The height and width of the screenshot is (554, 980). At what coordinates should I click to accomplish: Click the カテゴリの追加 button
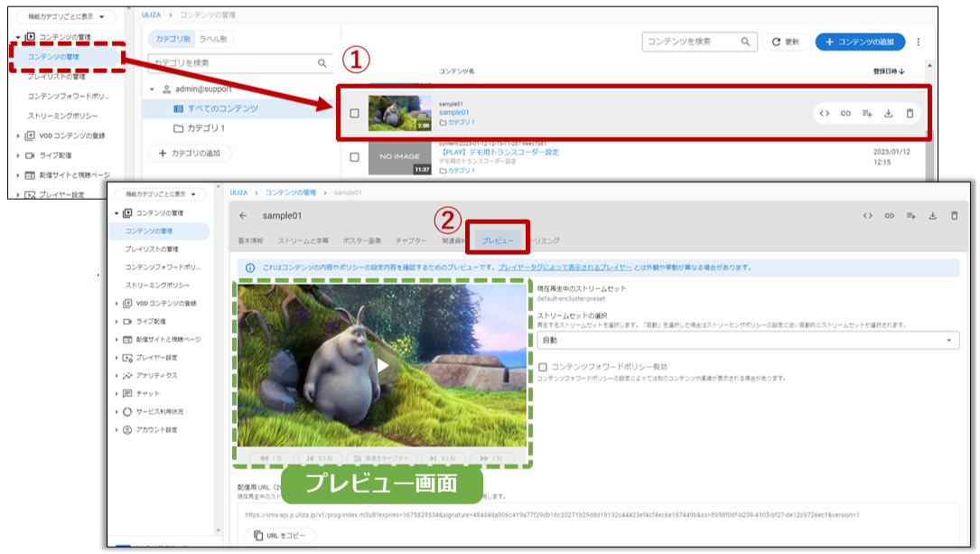click(x=190, y=154)
